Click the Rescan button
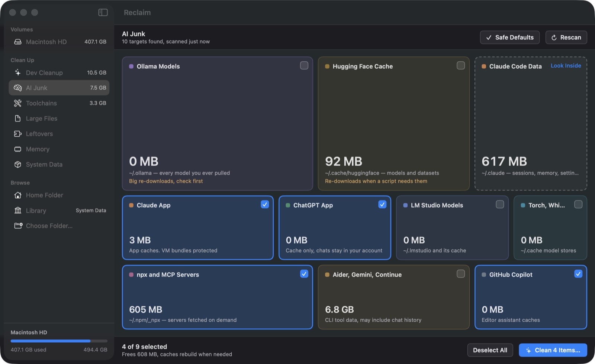Screen dimensions: 595x364 click(566, 38)
